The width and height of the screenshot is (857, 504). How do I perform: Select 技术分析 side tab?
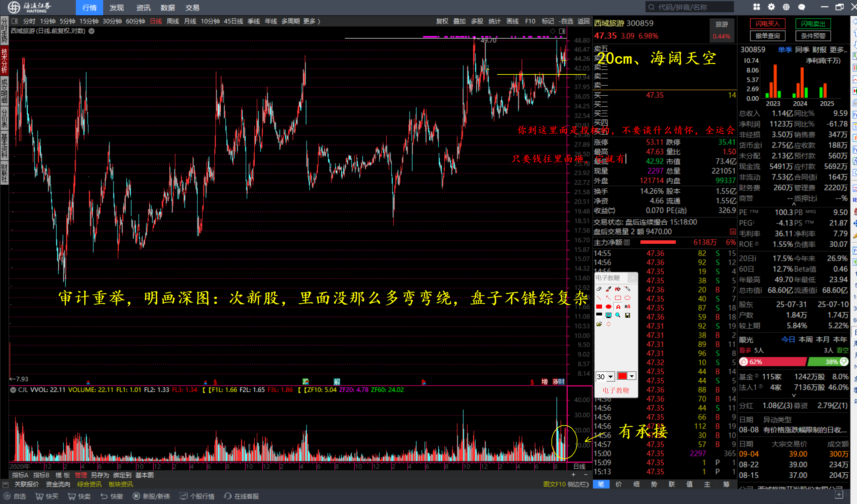point(4,61)
